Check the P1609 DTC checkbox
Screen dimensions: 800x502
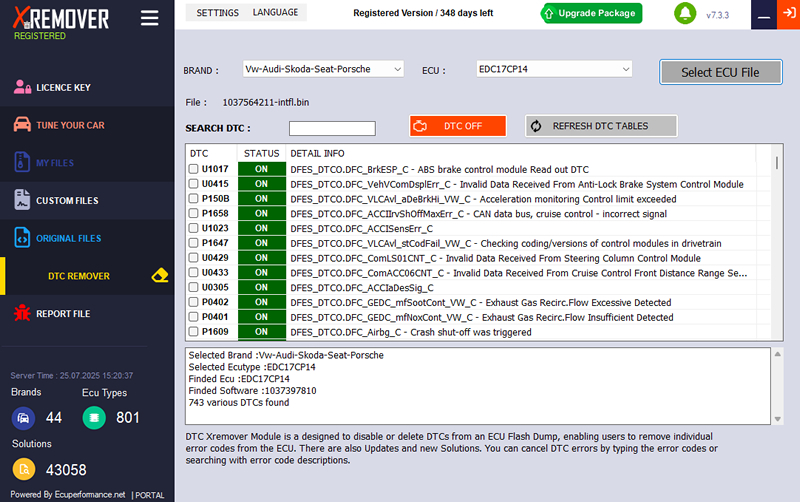[x=193, y=332]
